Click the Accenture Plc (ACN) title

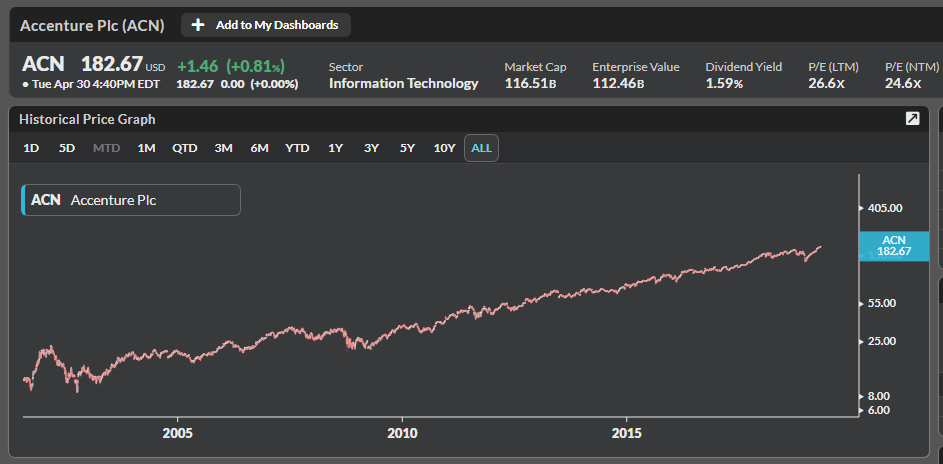(x=92, y=25)
